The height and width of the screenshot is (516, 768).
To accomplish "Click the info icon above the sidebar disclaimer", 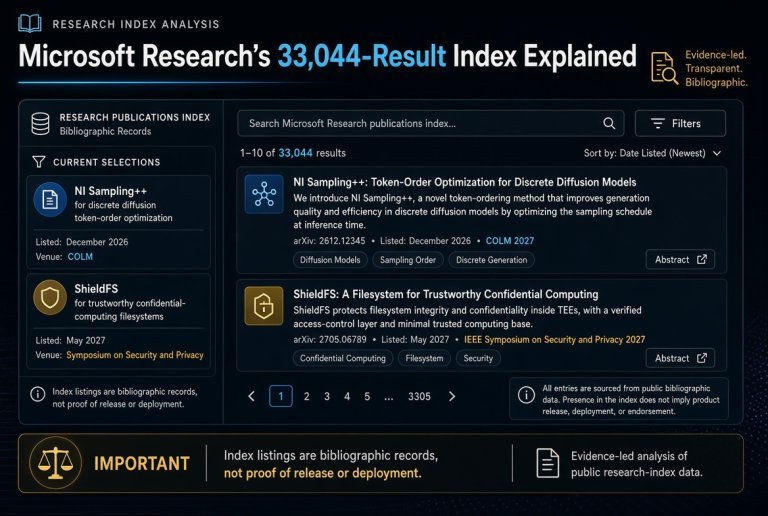I will coord(38,394).
